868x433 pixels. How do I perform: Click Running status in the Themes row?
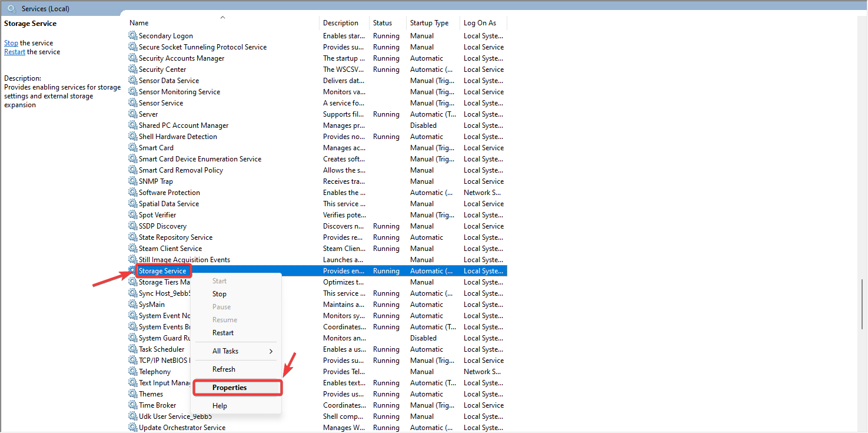[386, 394]
